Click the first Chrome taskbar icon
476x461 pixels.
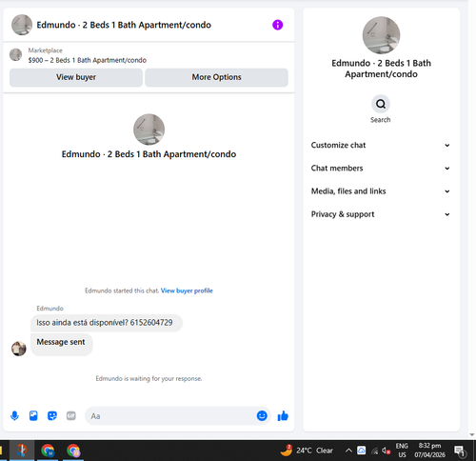pos(48,451)
